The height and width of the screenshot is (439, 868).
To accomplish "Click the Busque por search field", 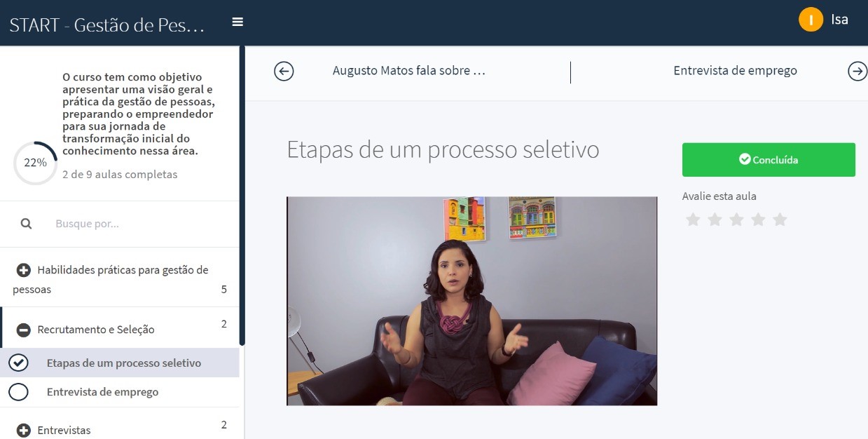I will (140, 224).
